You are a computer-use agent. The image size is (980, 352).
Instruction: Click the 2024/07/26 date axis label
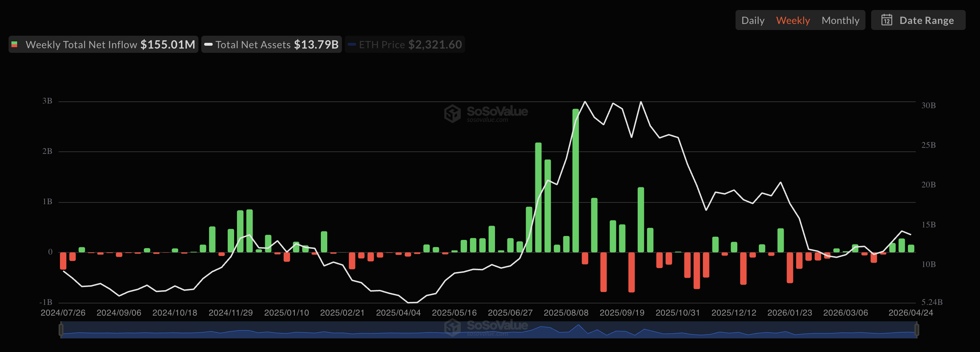click(63, 313)
